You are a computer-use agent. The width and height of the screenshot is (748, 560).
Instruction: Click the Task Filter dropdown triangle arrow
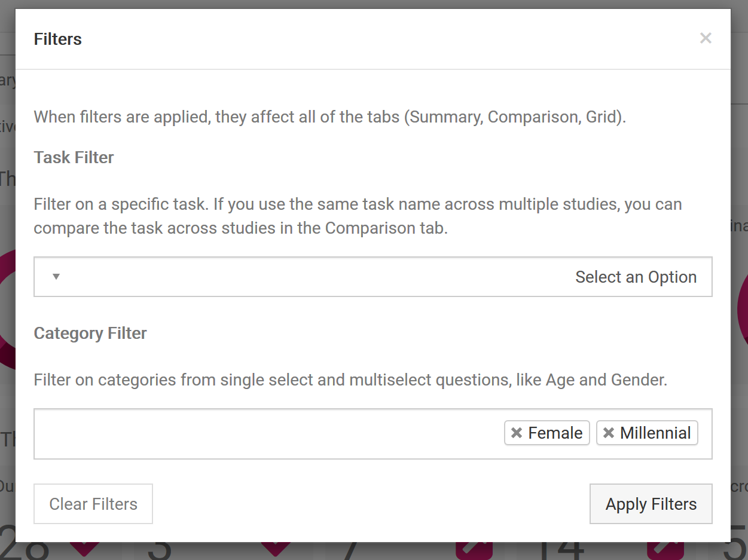pyautogui.click(x=56, y=277)
